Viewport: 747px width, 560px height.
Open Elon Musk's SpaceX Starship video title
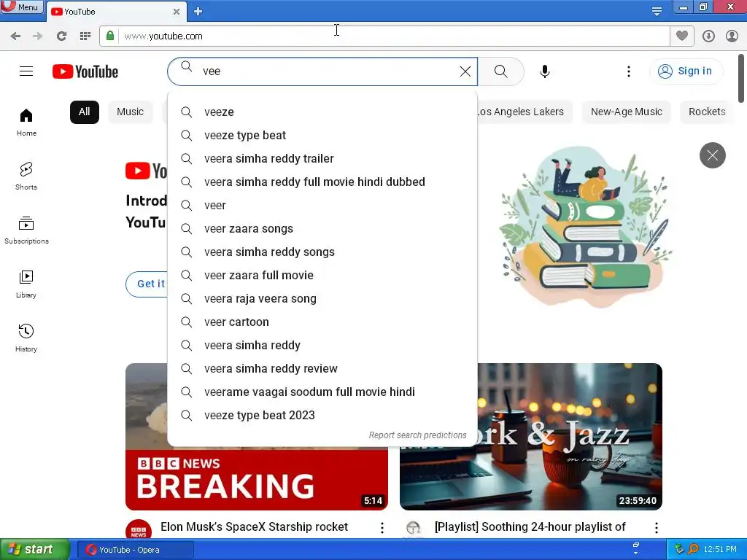(x=254, y=526)
